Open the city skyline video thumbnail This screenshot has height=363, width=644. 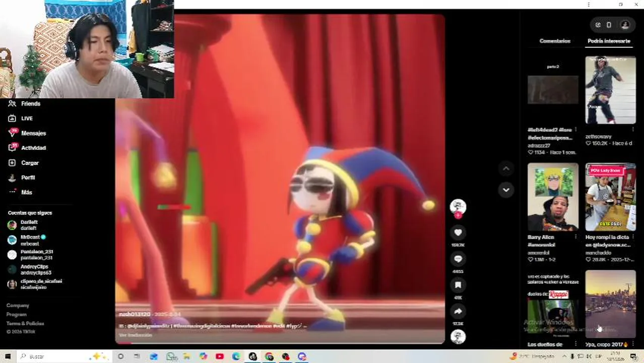[610, 304]
